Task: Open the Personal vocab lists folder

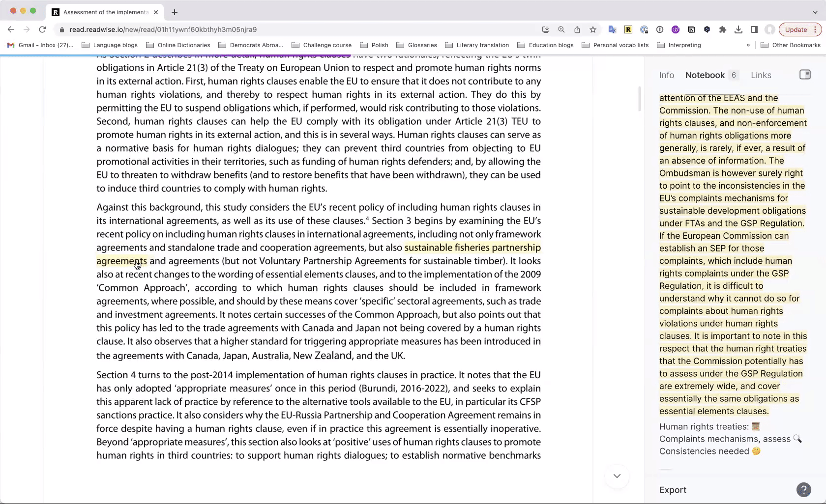Action: click(615, 45)
